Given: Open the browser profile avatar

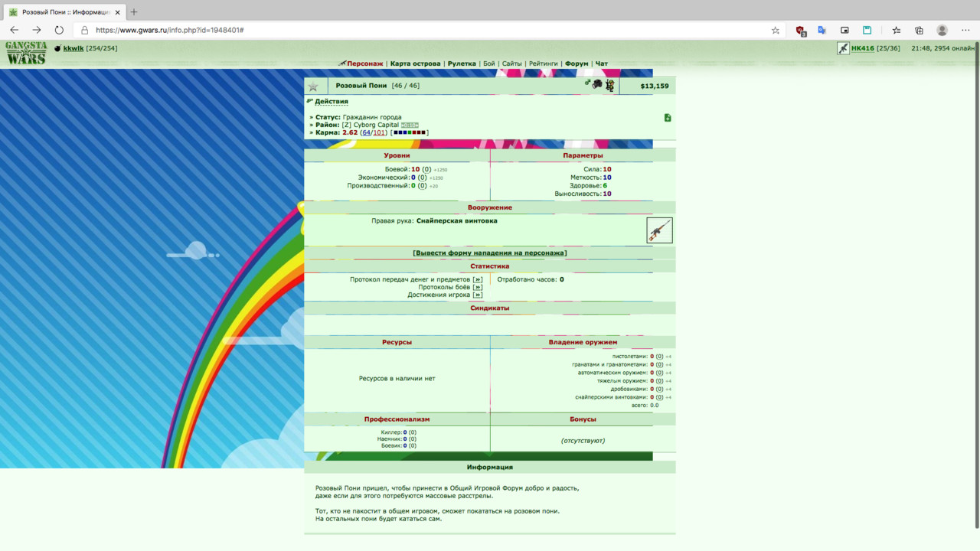Looking at the screenshot, I should pyautogui.click(x=942, y=30).
